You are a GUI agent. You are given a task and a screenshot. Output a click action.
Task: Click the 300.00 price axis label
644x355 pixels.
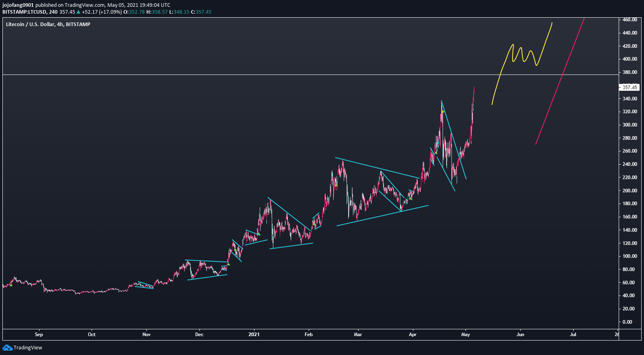(x=630, y=125)
